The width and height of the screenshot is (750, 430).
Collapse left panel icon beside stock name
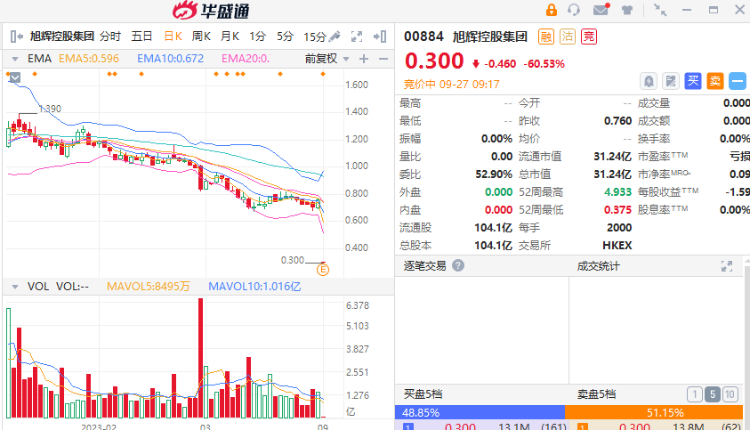(x=16, y=36)
